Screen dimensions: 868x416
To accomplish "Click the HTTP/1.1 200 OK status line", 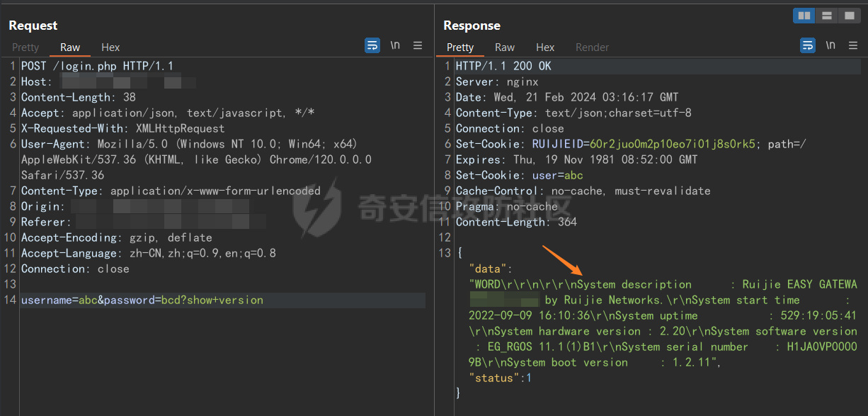I will point(503,66).
